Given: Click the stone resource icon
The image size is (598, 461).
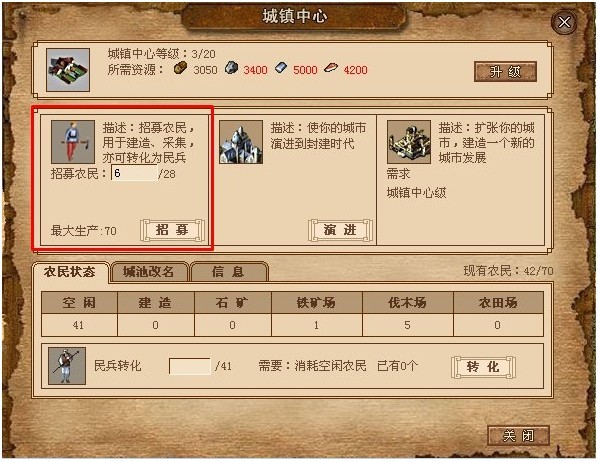Looking at the screenshot, I should (231, 68).
